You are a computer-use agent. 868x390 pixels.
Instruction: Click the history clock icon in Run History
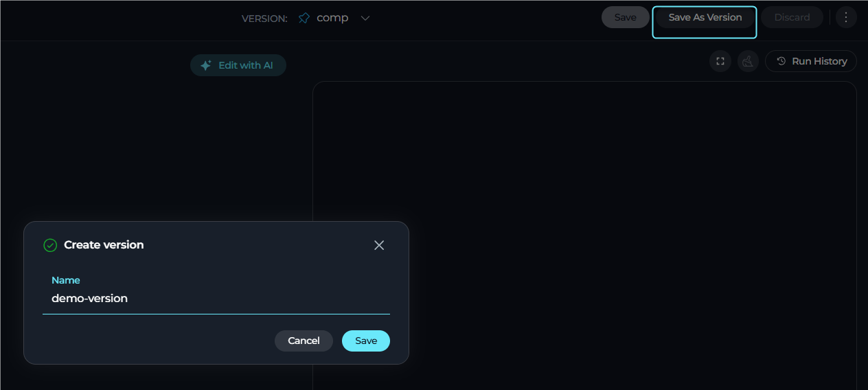point(781,61)
